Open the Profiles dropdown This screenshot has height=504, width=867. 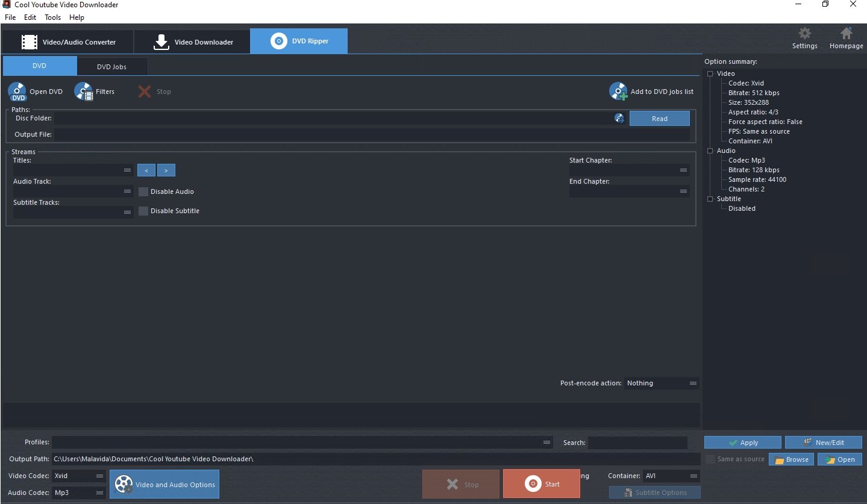click(x=302, y=443)
